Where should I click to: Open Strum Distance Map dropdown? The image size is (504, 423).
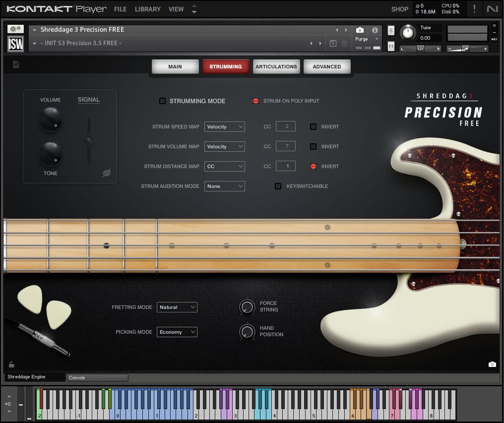pos(224,167)
